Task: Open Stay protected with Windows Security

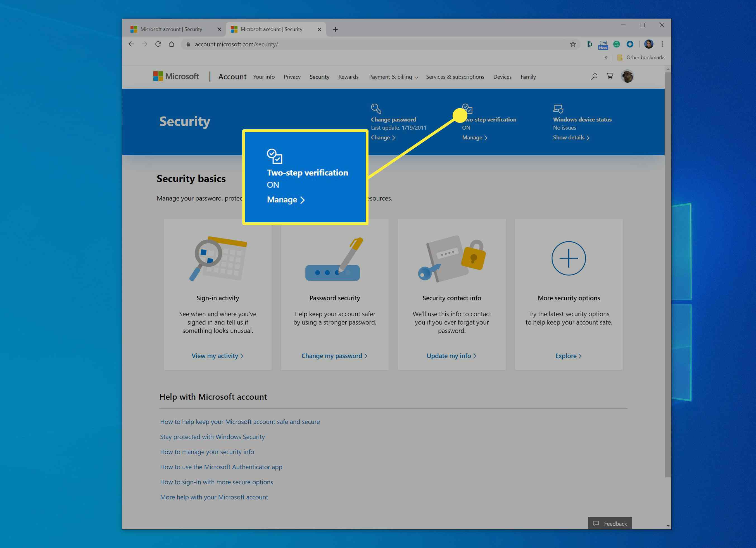Action: coord(212,437)
